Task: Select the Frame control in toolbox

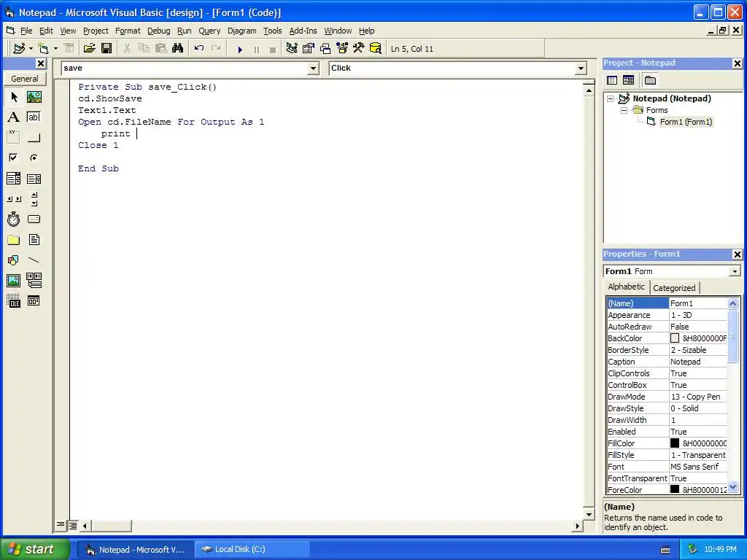Action: pos(14,138)
